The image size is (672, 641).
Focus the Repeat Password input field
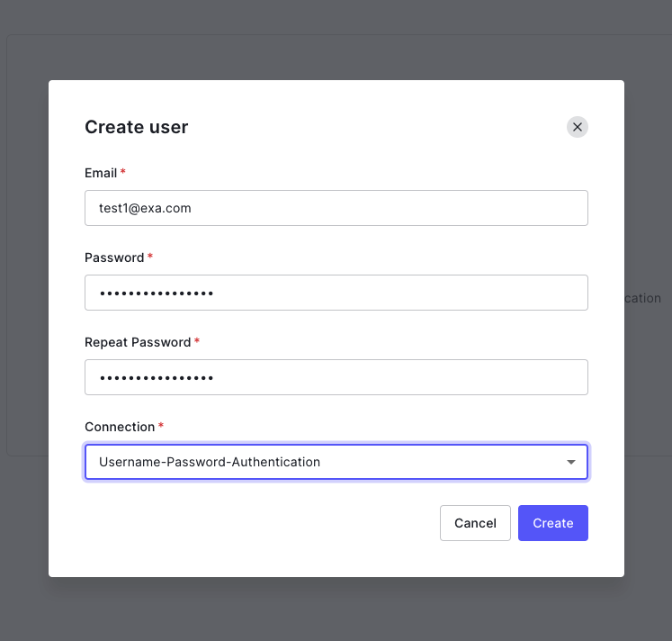tap(336, 377)
